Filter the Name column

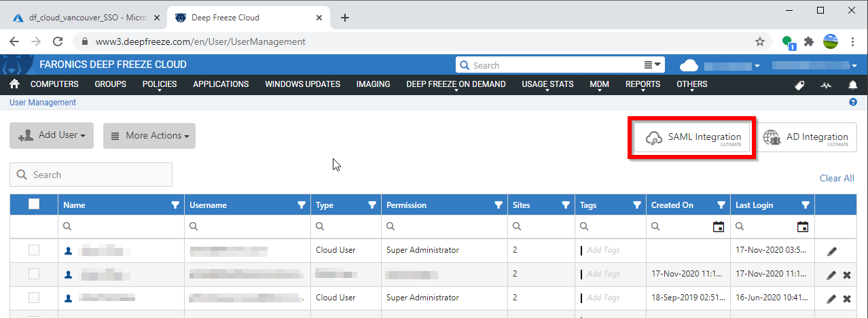[175, 205]
